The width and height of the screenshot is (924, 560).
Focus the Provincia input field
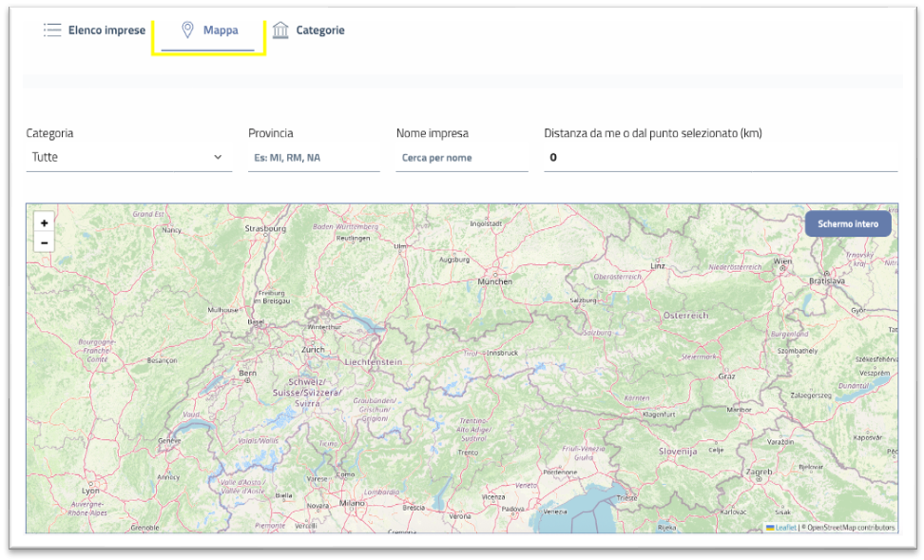click(314, 158)
